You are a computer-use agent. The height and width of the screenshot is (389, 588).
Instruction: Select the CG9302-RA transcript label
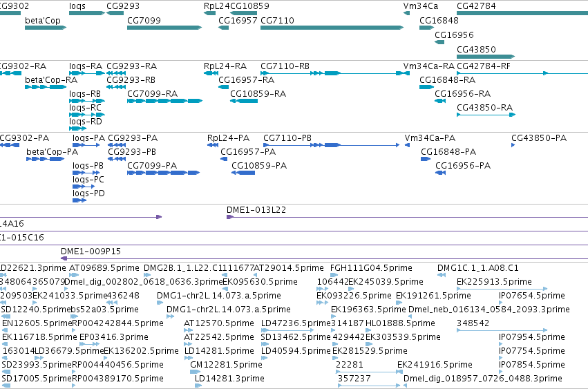coord(23,66)
